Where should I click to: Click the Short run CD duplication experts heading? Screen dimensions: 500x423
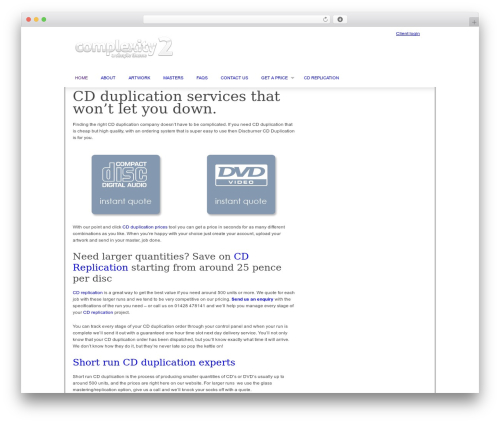click(154, 362)
